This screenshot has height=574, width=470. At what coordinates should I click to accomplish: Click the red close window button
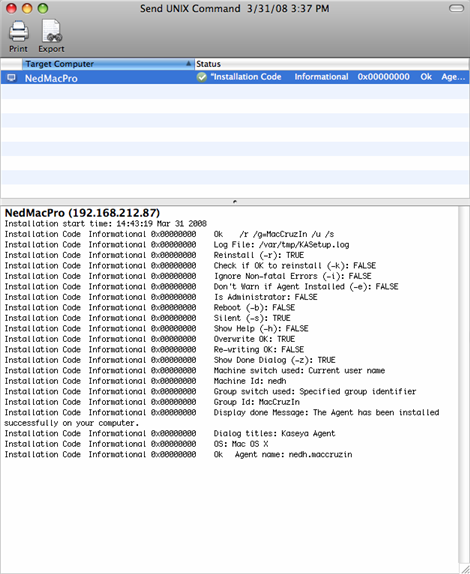click(x=11, y=8)
